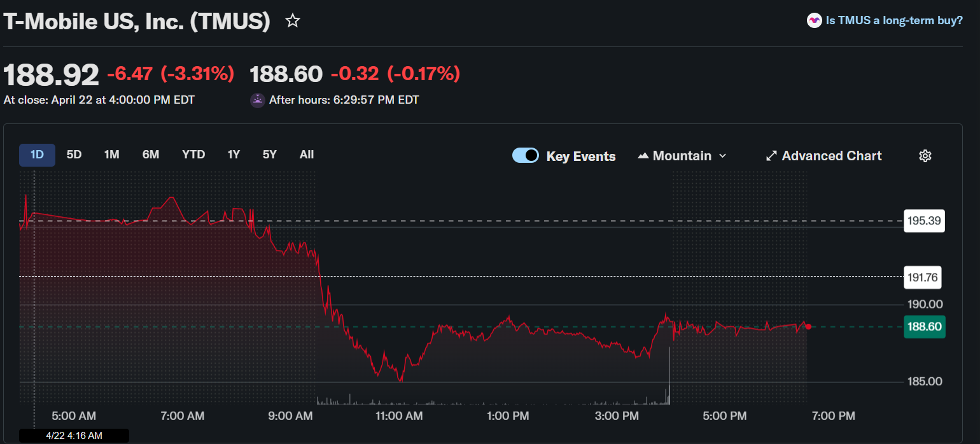The height and width of the screenshot is (444, 980).
Task: Click the 185.00 axis label
Action: point(925,382)
